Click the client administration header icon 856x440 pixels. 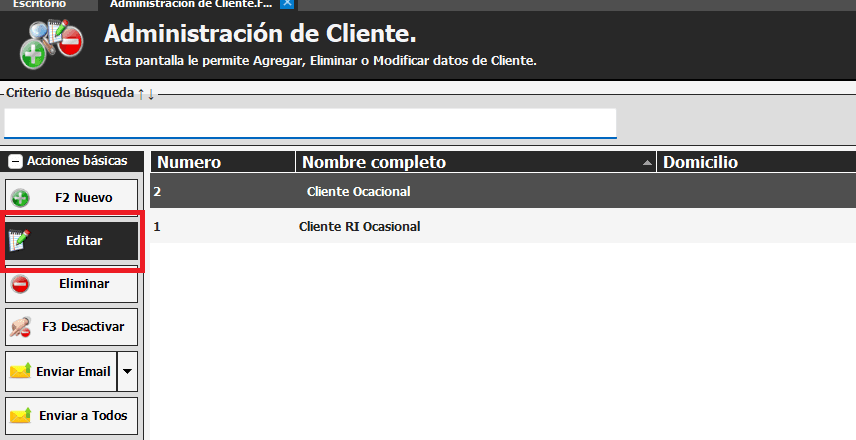click(x=54, y=43)
